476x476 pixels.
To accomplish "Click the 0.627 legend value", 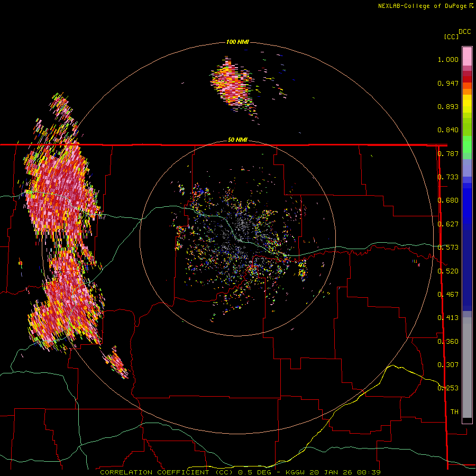I will [448, 224].
